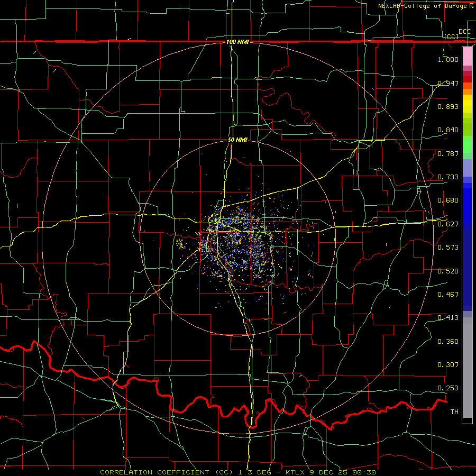Click the 0.413 scale value
Screen dimensions: 476x476
pos(448,318)
